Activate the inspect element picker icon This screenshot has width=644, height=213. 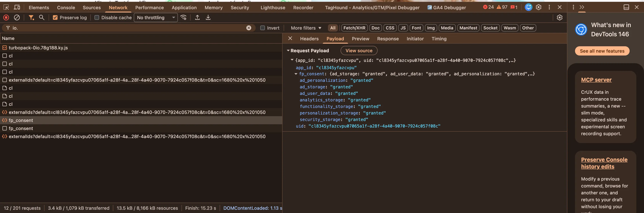[x=6, y=7]
